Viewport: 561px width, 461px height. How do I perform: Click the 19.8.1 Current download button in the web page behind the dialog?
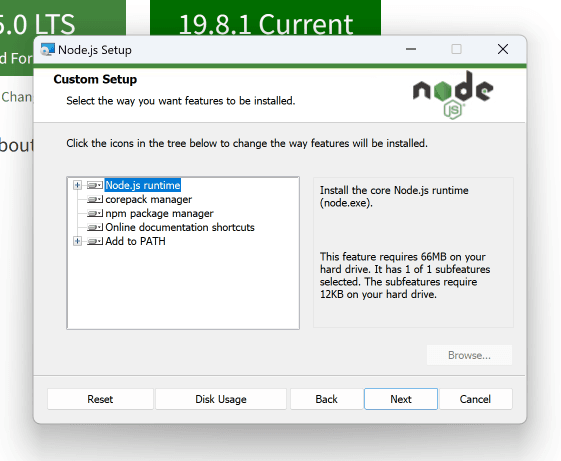265,18
